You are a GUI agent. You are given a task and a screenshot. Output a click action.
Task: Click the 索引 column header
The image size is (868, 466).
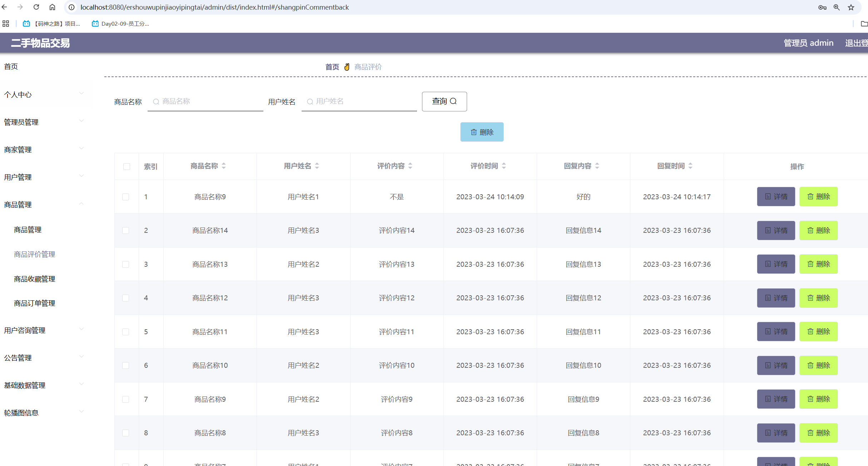150,166
